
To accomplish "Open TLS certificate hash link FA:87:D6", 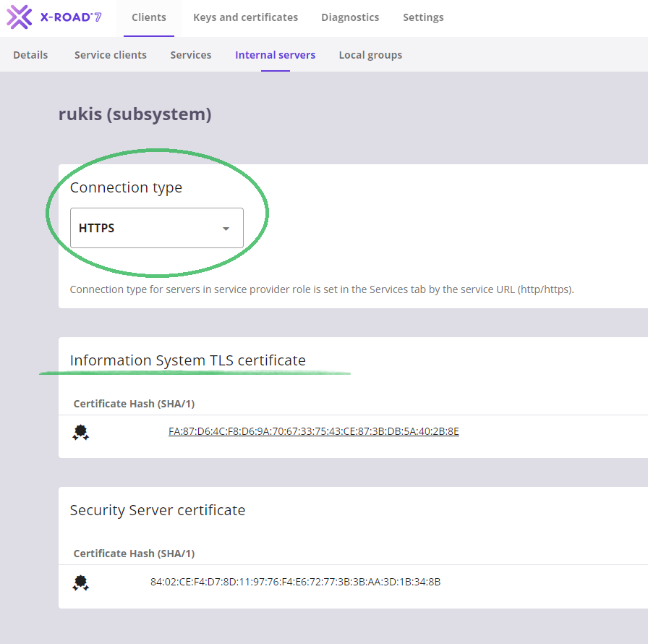I will [x=314, y=431].
